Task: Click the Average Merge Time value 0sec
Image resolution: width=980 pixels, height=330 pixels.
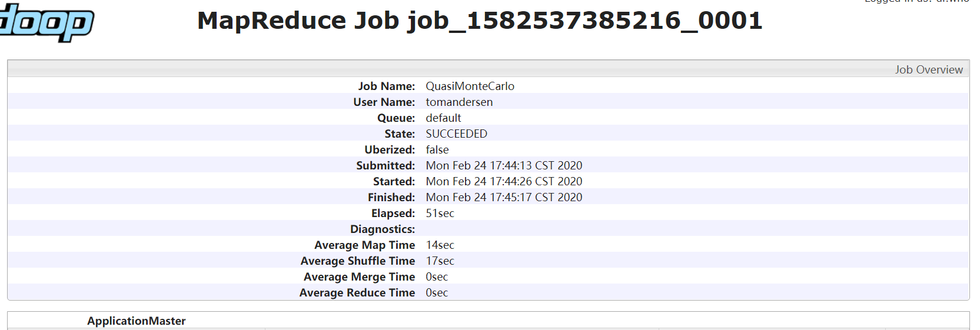Action: 437,276
